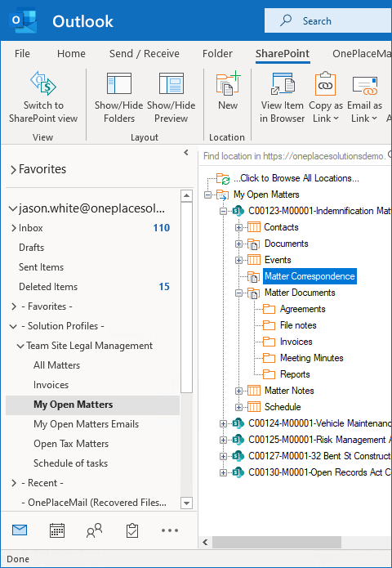The image size is (392, 568).
Task: Expand C00127-M0001-32 Bent St matter
Action: pos(223,456)
